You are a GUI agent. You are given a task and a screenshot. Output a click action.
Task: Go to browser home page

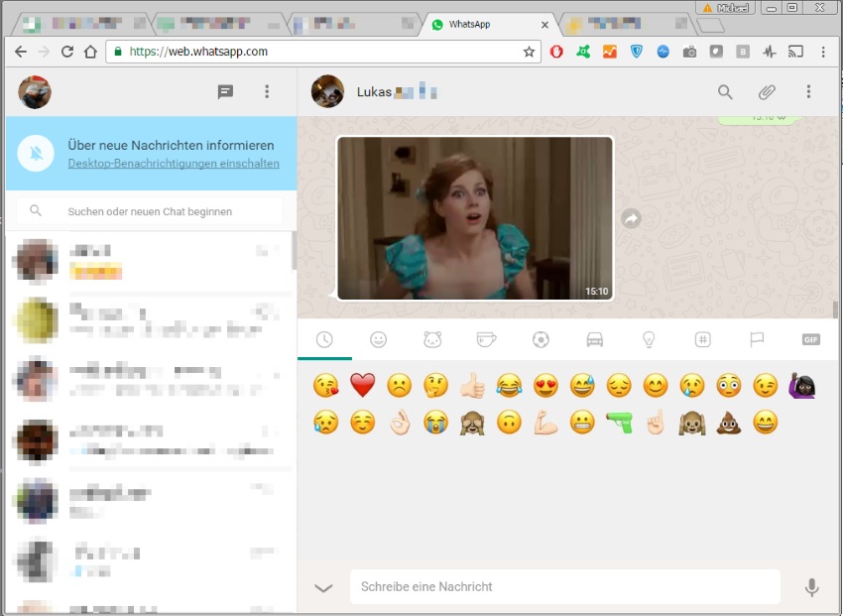pos(90,52)
